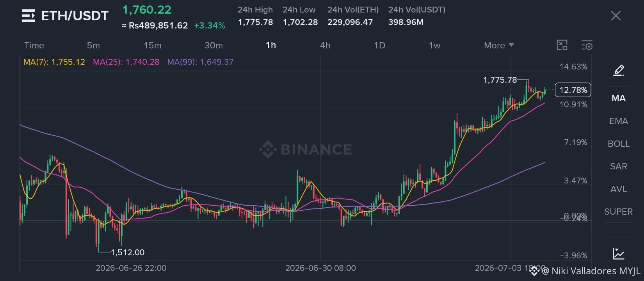Switch to the 5m interval
Screen dimensions: 644x281
click(x=93, y=45)
